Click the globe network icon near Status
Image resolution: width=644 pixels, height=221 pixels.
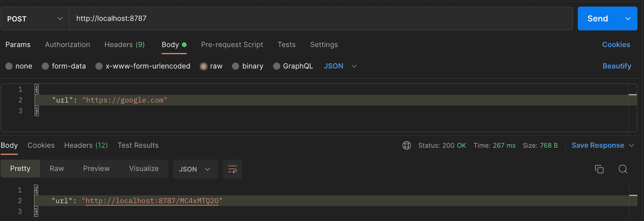click(406, 145)
